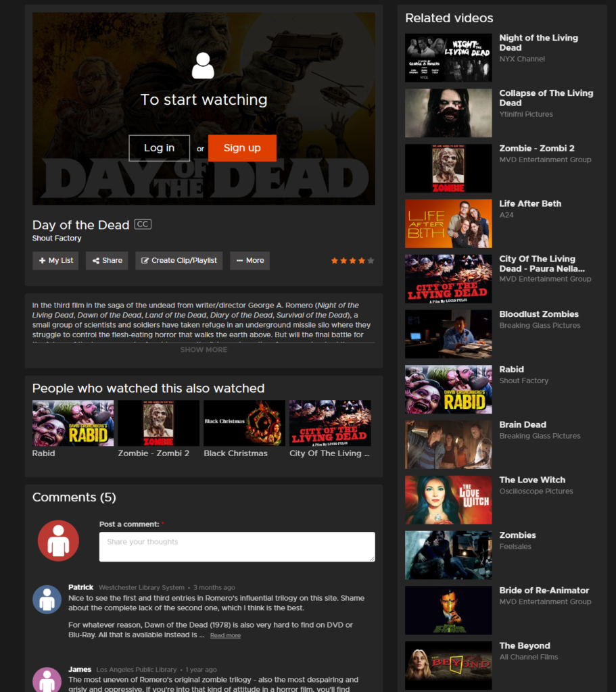Click the "Day of the Dead" title heading
Viewport: 616px width, 692px height.
[x=81, y=225]
